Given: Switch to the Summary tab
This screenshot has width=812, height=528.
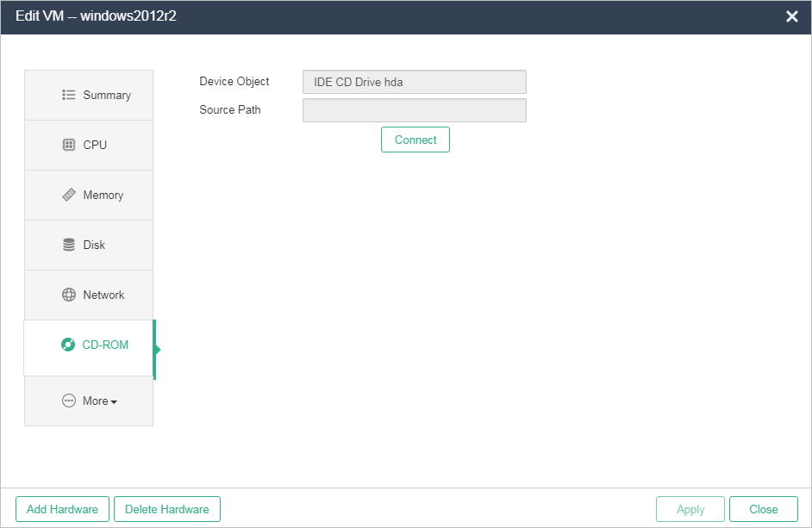Looking at the screenshot, I should (x=107, y=96).
